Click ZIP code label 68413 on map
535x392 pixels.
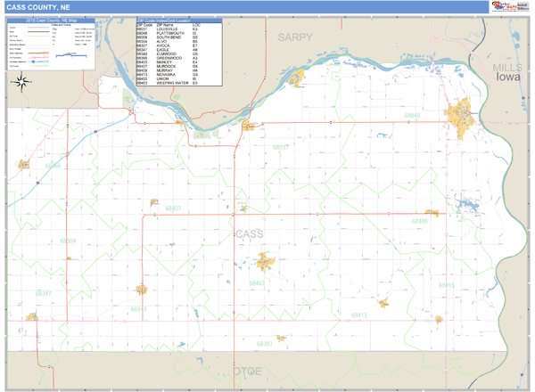click(358, 314)
